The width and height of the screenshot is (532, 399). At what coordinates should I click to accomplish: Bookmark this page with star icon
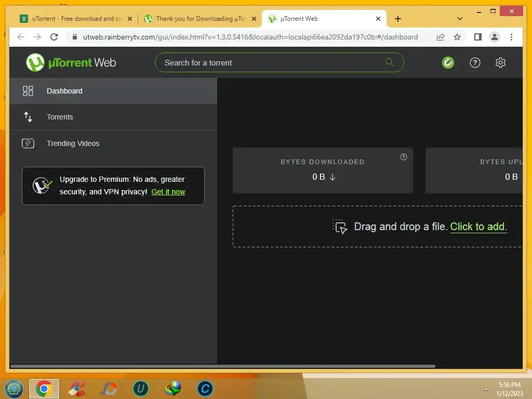[457, 37]
